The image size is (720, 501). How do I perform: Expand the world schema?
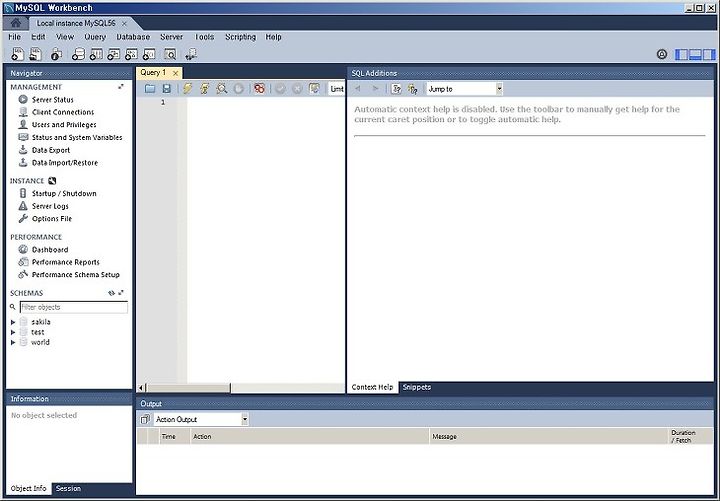point(13,342)
